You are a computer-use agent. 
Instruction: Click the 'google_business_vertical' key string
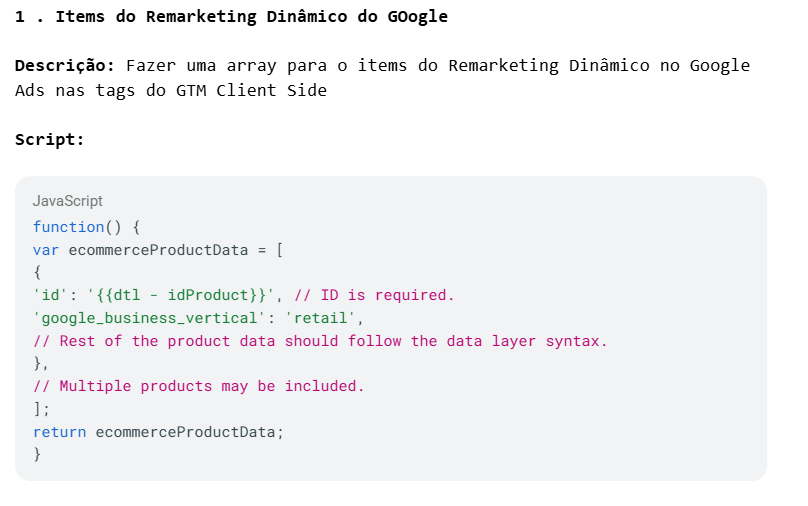click(x=149, y=318)
